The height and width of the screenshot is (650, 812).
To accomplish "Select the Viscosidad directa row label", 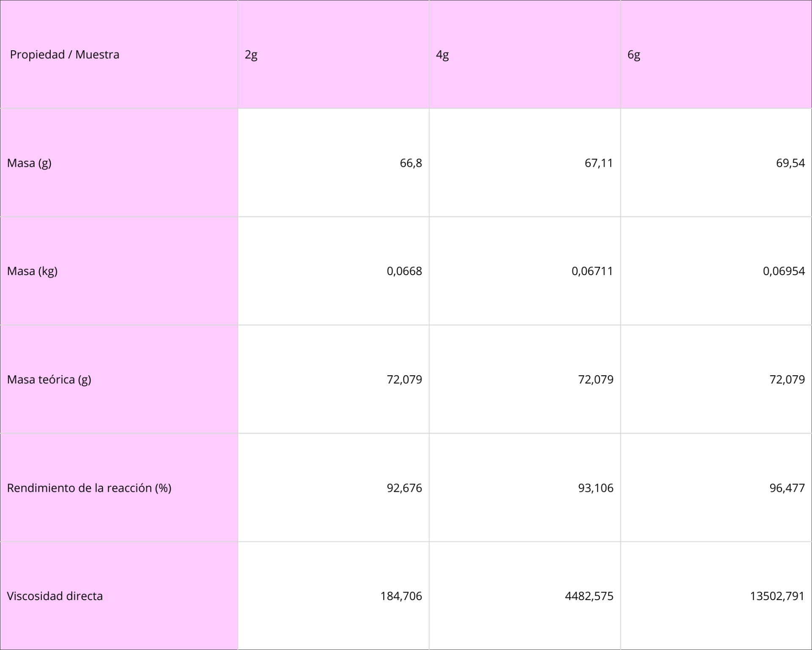I will pos(119,596).
